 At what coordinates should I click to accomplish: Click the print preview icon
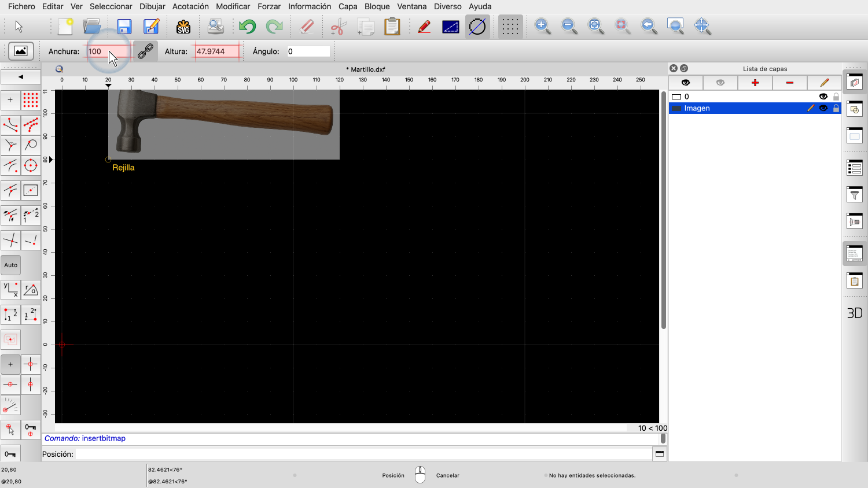(x=215, y=27)
